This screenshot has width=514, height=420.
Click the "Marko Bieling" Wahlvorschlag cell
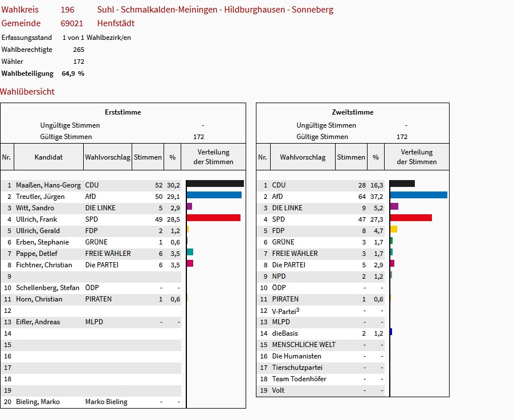click(106, 402)
